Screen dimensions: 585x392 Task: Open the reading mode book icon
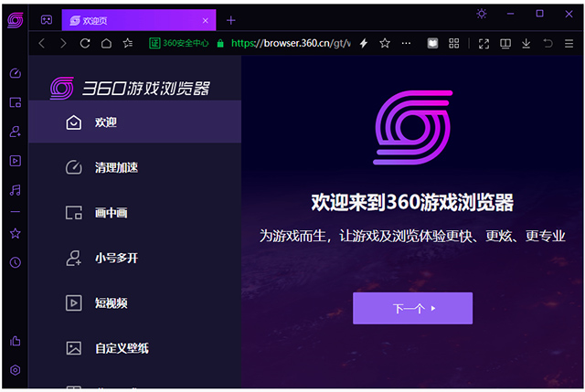click(505, 44)
